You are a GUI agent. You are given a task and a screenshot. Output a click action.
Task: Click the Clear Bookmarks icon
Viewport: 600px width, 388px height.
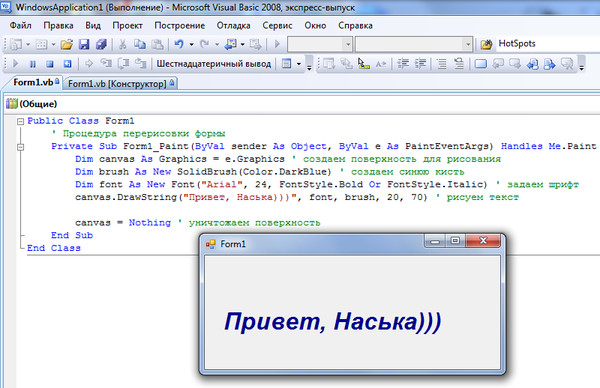567,64
